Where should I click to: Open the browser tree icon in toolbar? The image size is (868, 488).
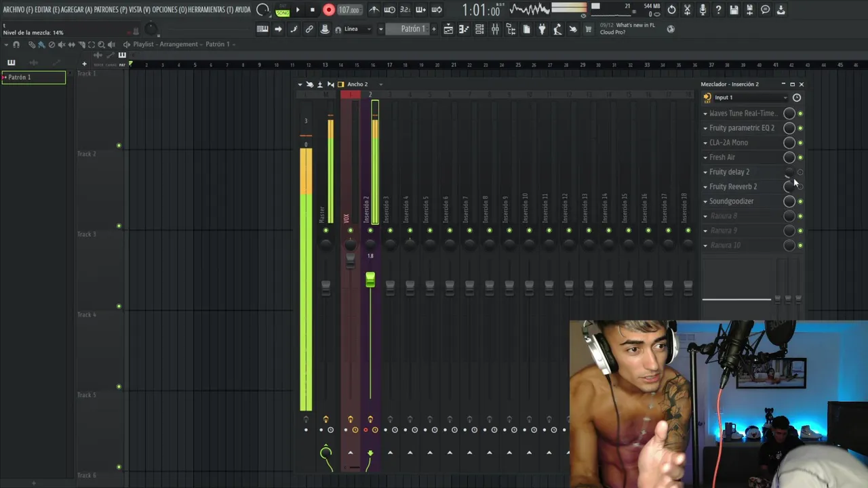click(511, 29)
